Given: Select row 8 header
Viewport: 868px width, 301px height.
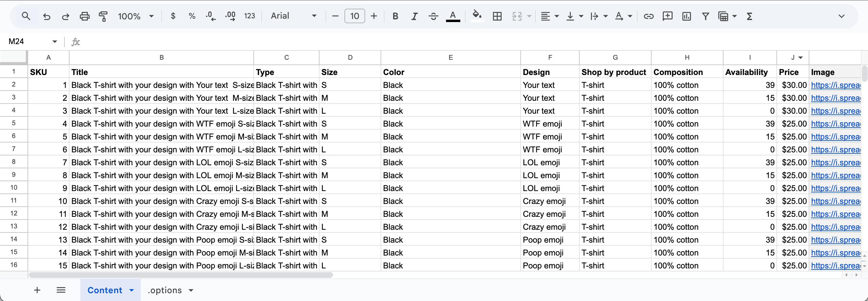Looking at the screenshot, I should pos(14,162).
